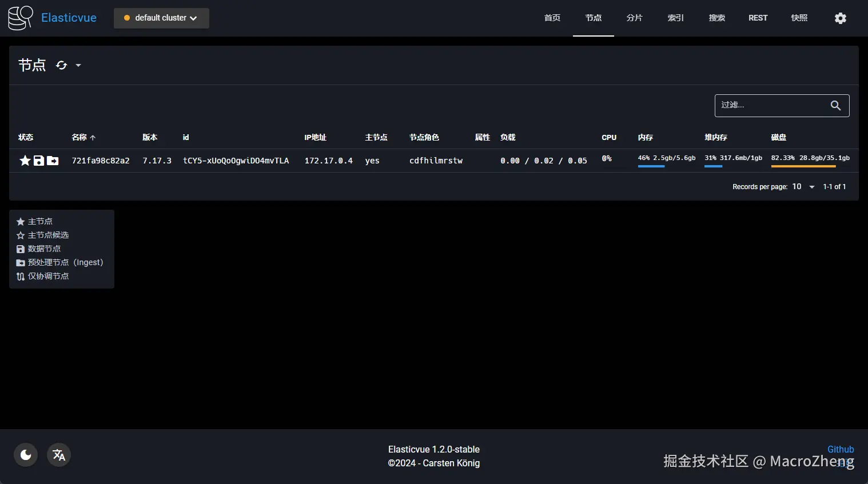Sort by 名称 column header
Image resolution: width=868 pixels, height=484 pixels.
tap(79, 137)
